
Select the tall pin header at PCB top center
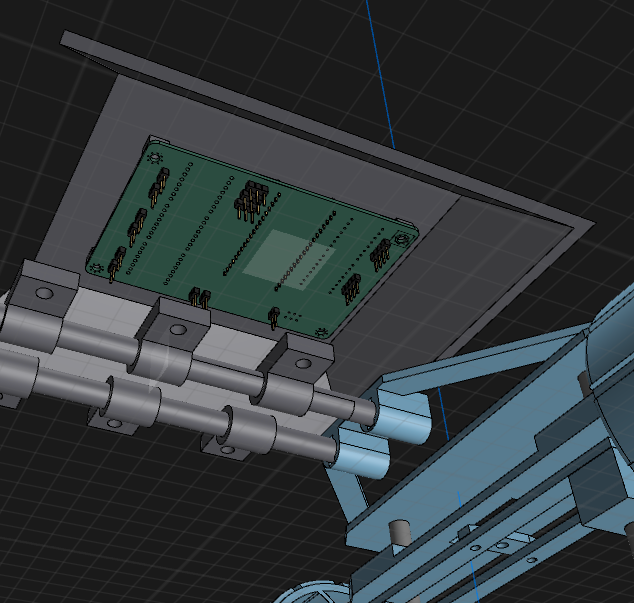coord(250,200)
